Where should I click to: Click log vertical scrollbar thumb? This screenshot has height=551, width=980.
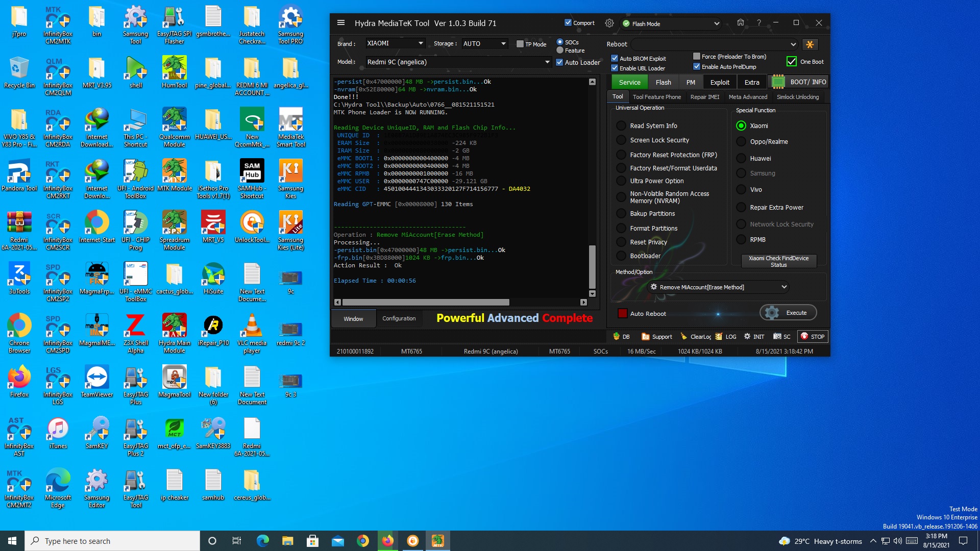point(592,266)
